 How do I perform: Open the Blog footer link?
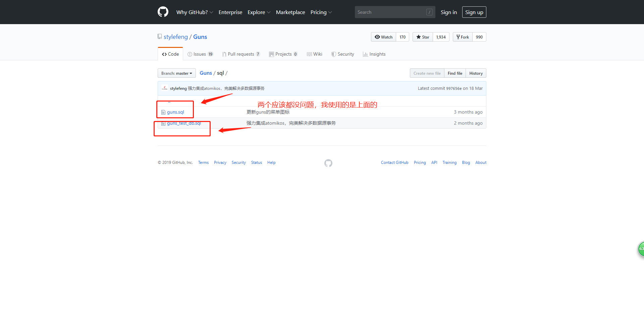click(x=466, y=163)
